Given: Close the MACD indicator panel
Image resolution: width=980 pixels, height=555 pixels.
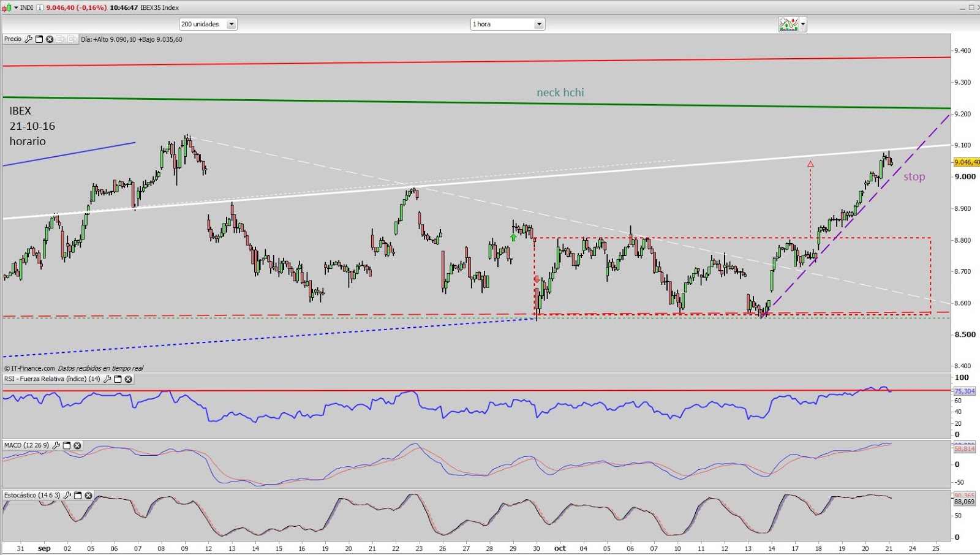Looking at the screenshot, I should [77, 445].
